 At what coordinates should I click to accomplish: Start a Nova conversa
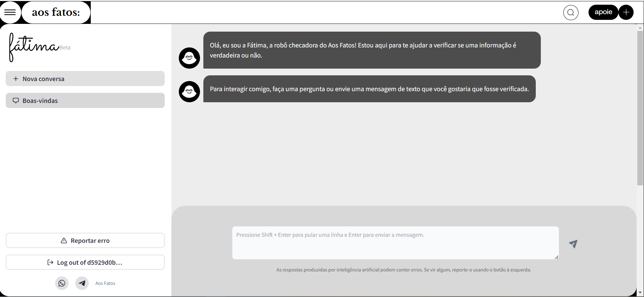pyautogui.click(x=85, y=79)
